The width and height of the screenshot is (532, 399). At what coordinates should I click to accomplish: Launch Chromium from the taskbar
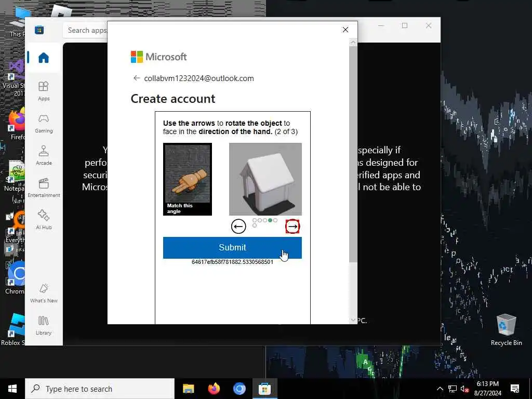click(x=239, y=389)
